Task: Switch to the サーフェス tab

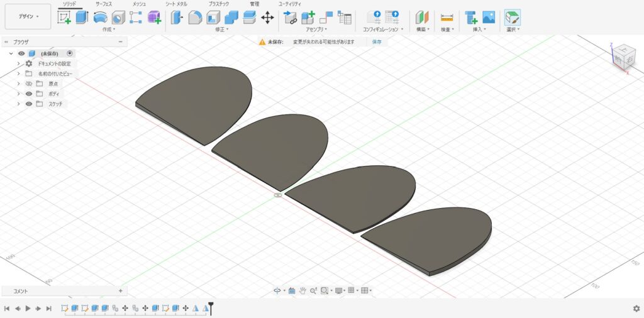Action: tap(104, 4)
